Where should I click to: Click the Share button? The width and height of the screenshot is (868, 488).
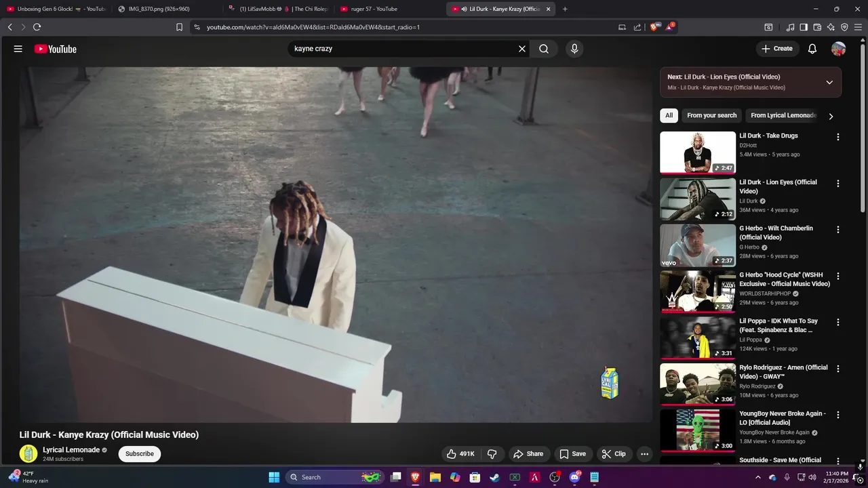(528, 454)
